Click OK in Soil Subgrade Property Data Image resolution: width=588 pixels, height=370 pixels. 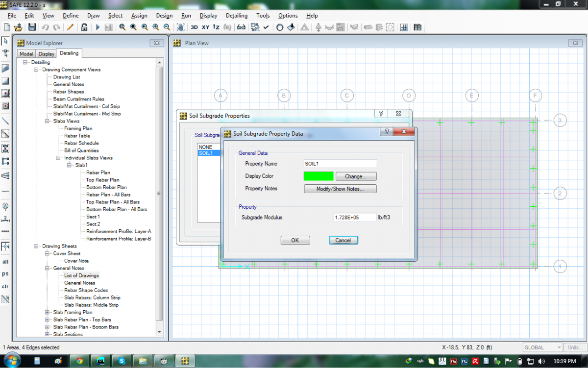(295, 240)
